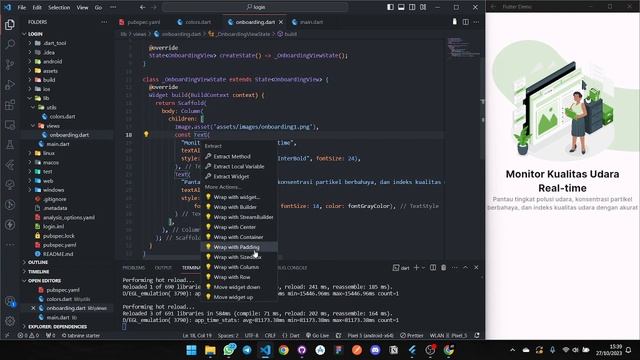Click Go Live in status bar
The image size is (640, 360).
click(317, 336)
